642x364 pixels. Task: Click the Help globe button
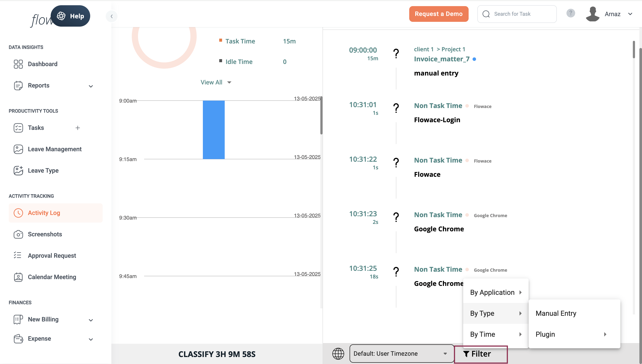click(70, 16)
